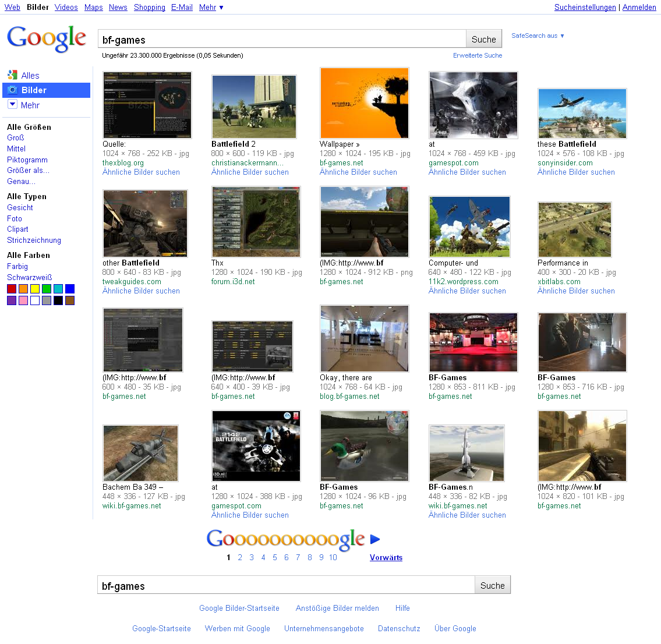The image size is (661, 644).
Task: Filter image type to Strichzeichnung
Action: point(34,240)
